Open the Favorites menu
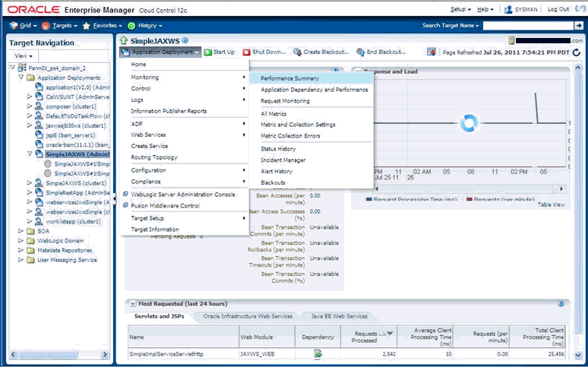 [103, 26]
